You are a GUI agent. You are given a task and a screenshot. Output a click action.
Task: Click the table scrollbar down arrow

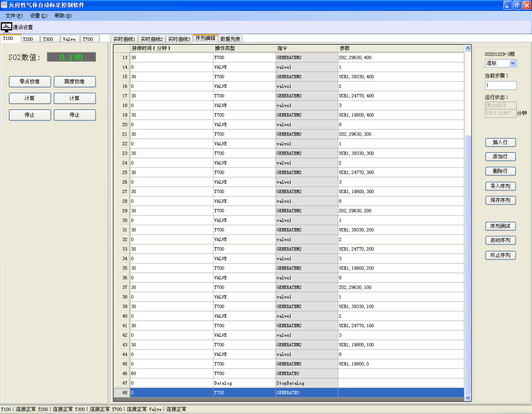[468, 398]
